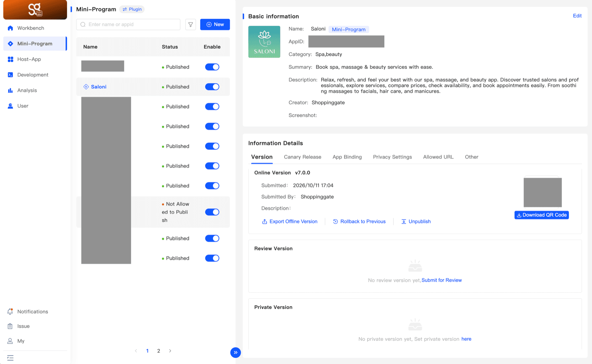592x364 pixels.
Task: Go to page 2 of the list
Action: pos(159,351)
